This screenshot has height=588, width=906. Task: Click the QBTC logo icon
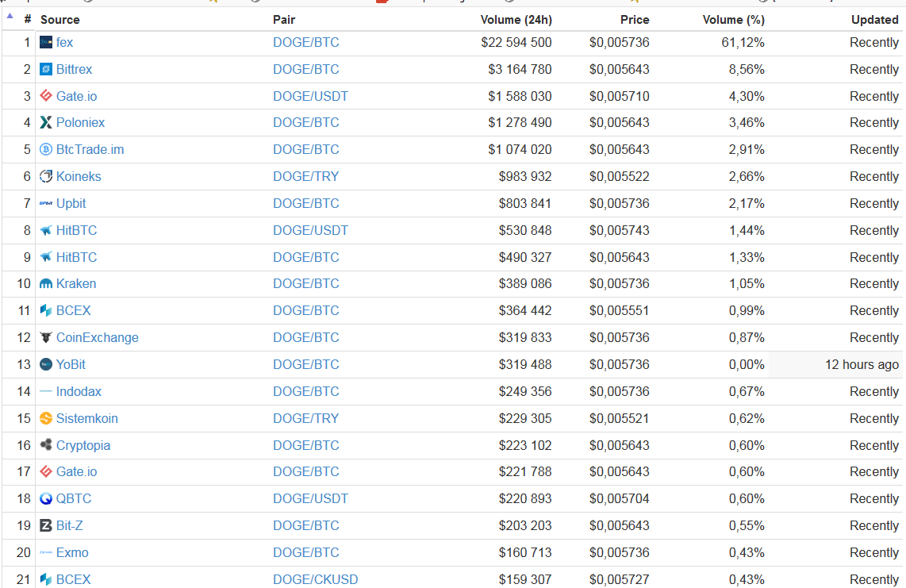[x=46, y=499]
